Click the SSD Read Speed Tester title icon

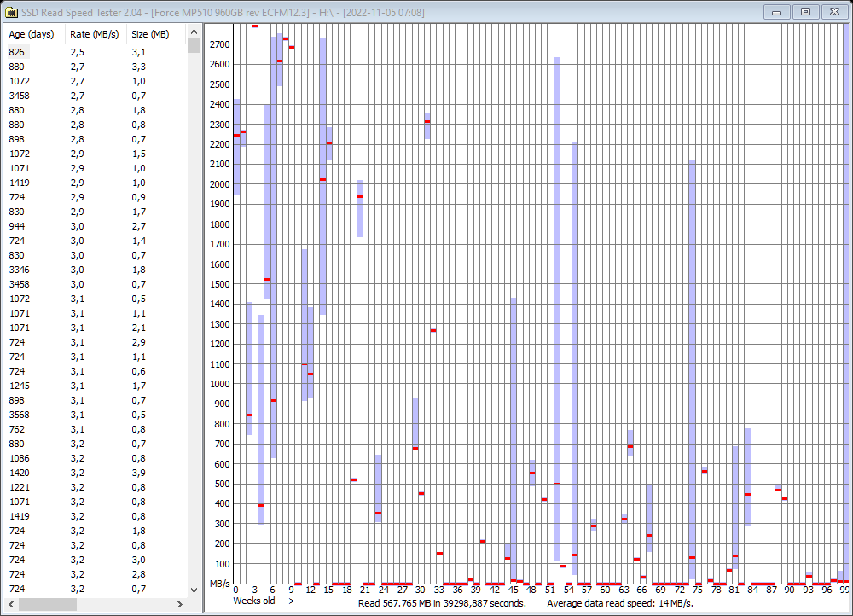click(11, 12)
